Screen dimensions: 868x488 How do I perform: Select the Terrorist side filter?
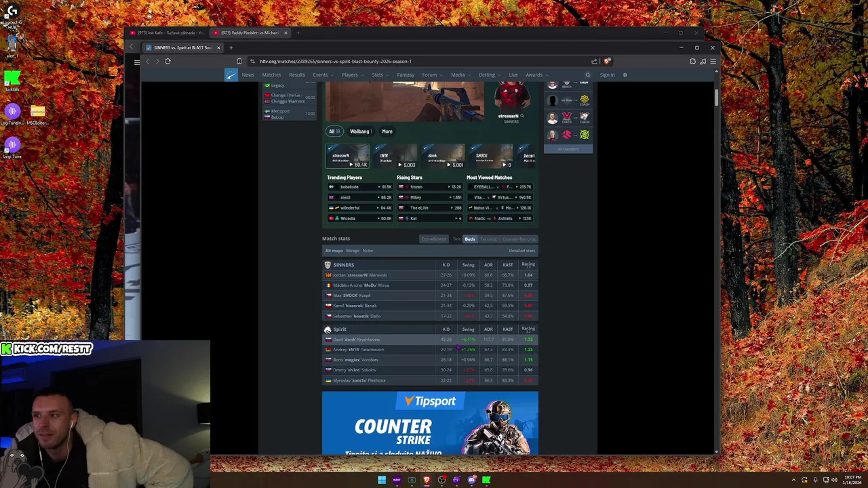[x=488, y=239]
